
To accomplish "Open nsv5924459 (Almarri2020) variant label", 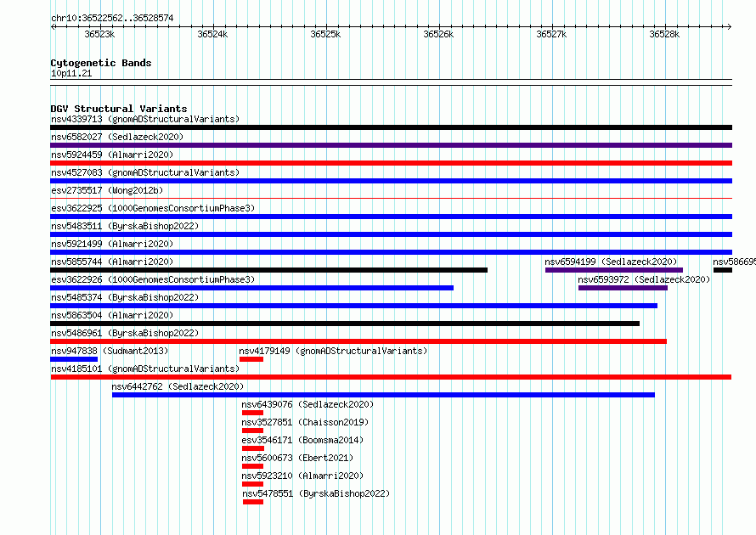I will (x=112, y=155).
